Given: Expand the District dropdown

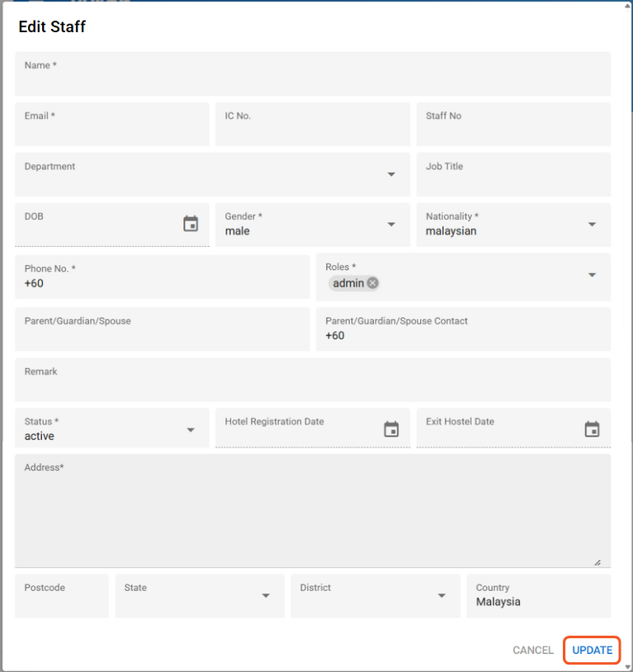Looking at the screenshot, I should click(442, 596).
